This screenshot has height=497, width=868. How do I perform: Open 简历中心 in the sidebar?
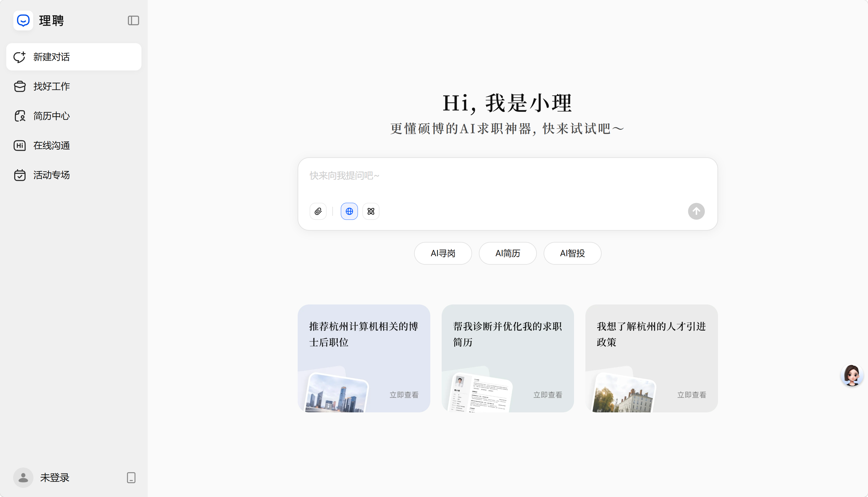click(x=74, y=116)
